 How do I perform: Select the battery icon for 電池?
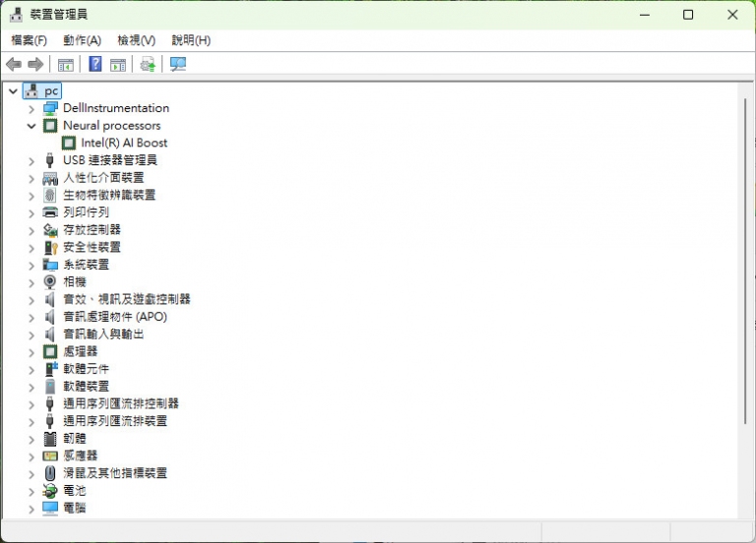pyautogui.click(x=50, y=491)
